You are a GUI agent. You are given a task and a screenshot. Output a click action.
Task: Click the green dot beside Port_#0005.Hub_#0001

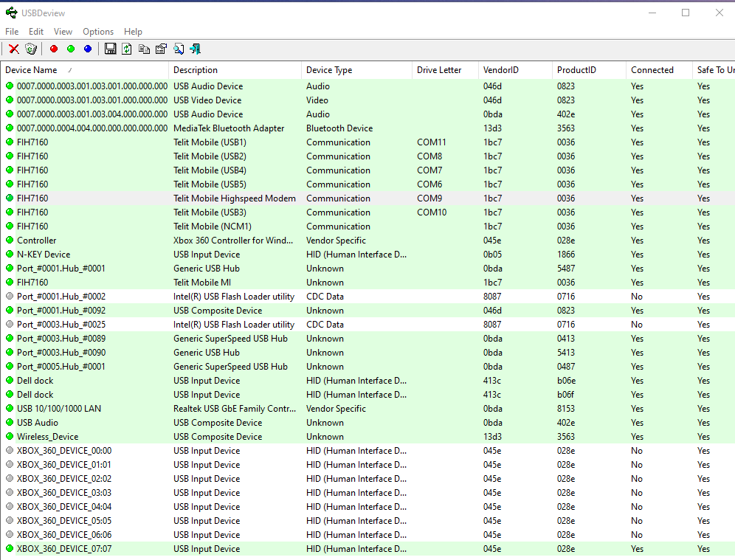10,366
